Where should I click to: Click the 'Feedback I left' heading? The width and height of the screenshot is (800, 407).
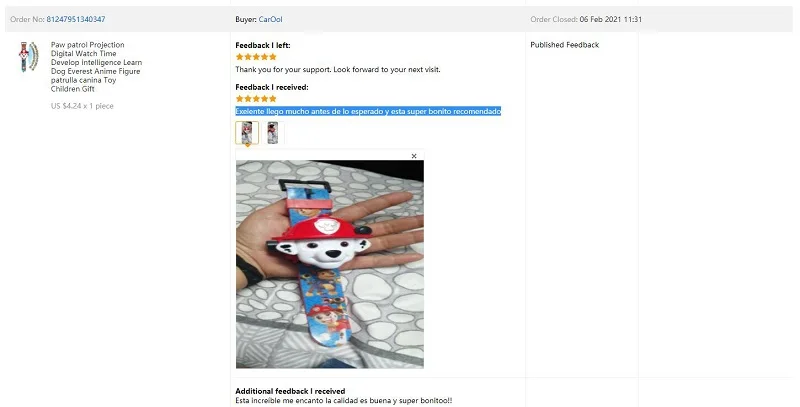(x=263, y=45)
